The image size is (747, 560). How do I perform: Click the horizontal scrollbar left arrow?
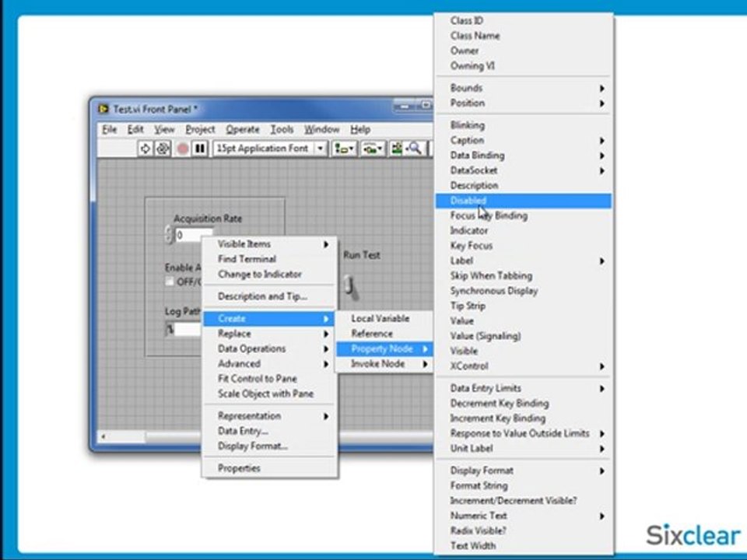[x=103, y=436]
